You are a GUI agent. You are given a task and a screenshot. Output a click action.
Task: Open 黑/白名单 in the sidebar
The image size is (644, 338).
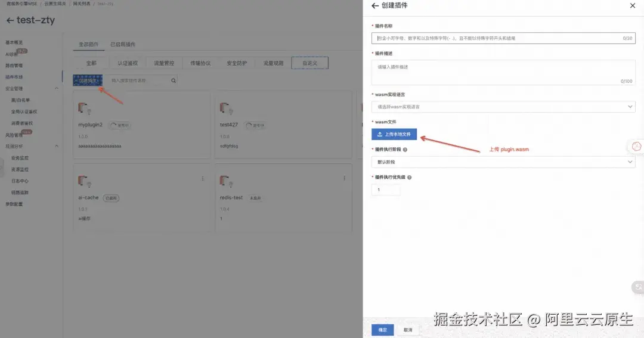(20, 100)
